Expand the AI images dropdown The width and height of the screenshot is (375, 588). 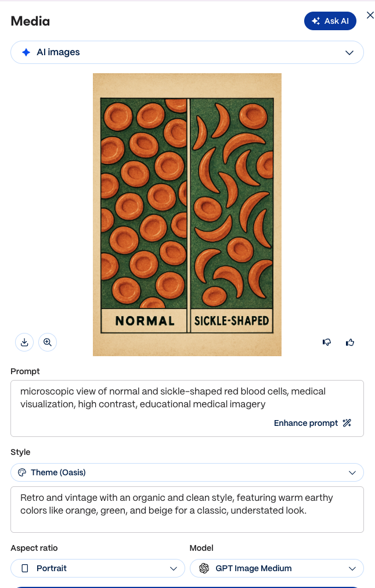coord(187,52)
